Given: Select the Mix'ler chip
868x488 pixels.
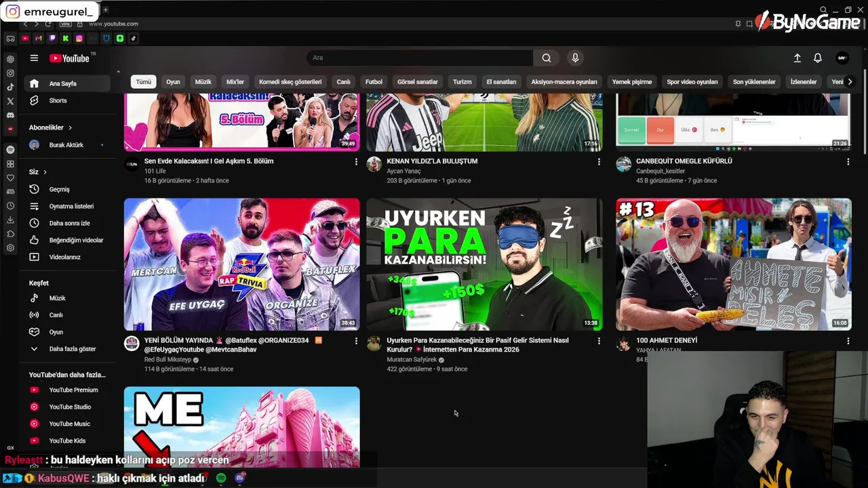Looking at the screenshot, I should click(x=235, y=82).
